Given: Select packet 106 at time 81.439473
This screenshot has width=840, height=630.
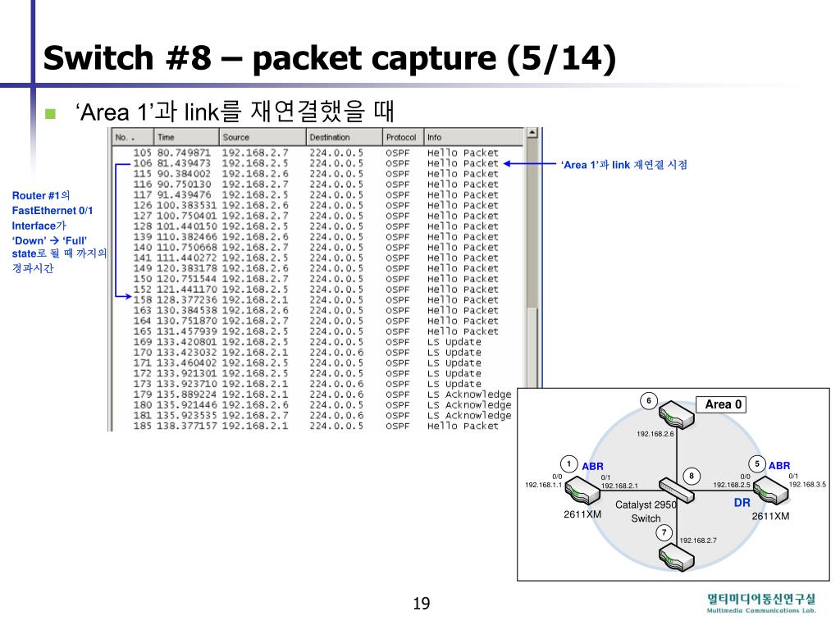Looking at the screenshot, I should [317, 163].
